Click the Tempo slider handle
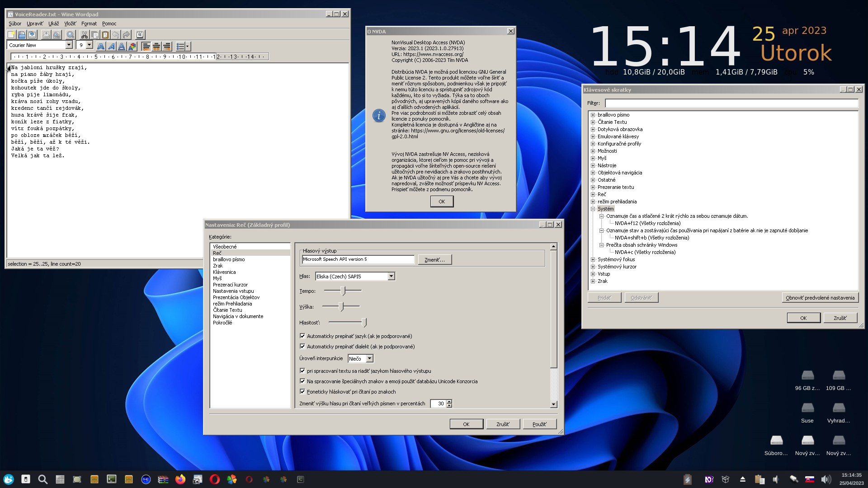 pyautogui.click(x=343, y=291)
